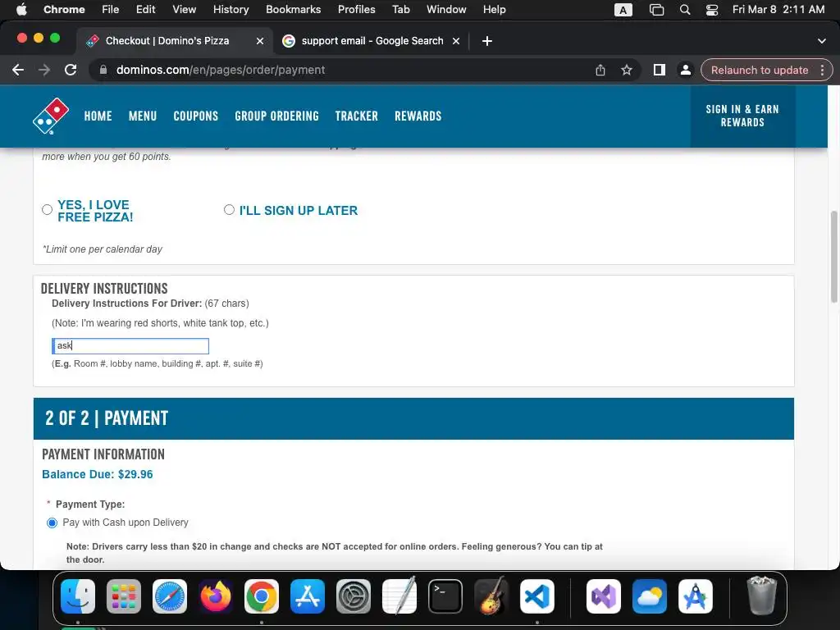Open the History menu
The height and width of the screenshot is (630, 840).
coord(231,10)
